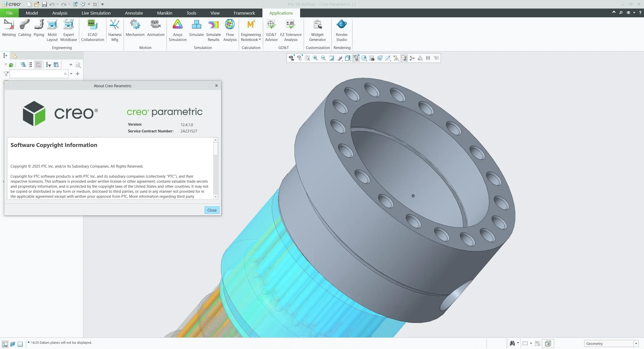Click Zoom In in graphics toolbar
644x349 pixels.
315,58
